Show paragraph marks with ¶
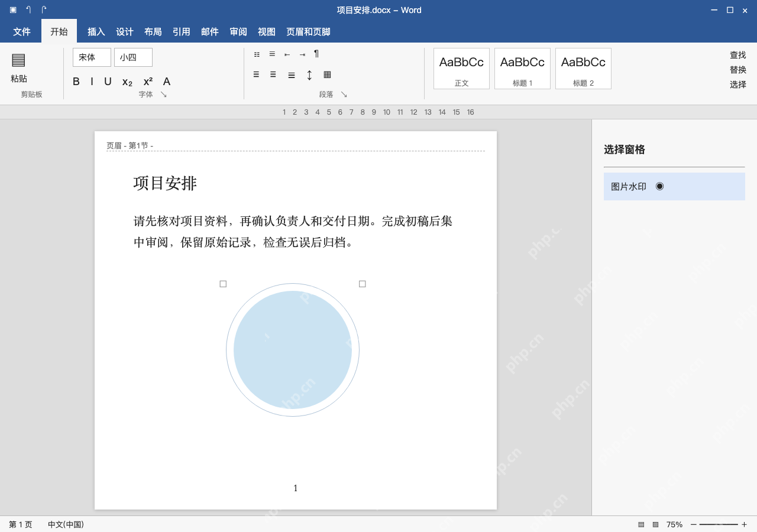The width and height of the screenshot is (757, 532). 316,54
